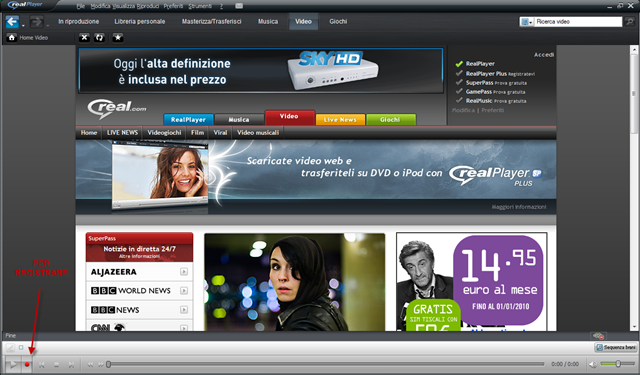Open the Visualizza menu
The height and width of the screenshot is (375, 640).
124,6
